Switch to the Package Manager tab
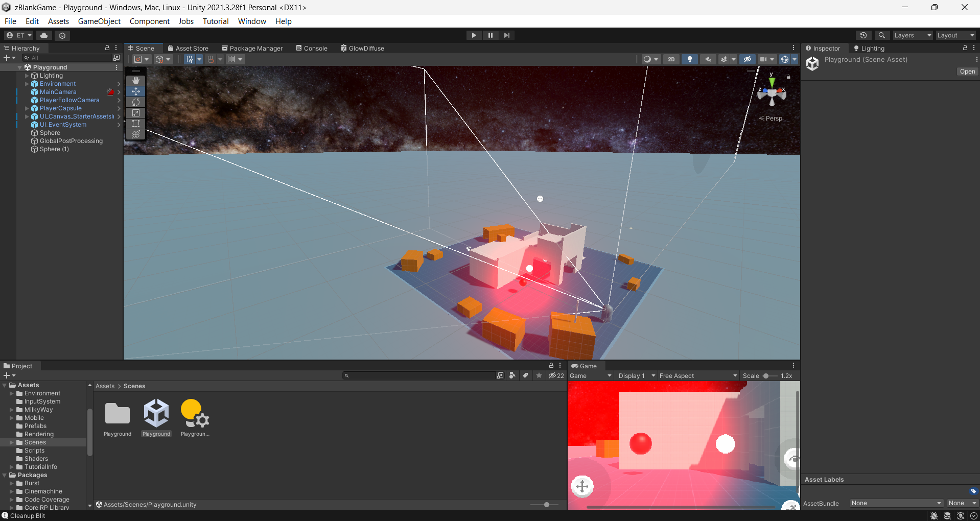Screen dimensions: 980x521 (252, 48)
